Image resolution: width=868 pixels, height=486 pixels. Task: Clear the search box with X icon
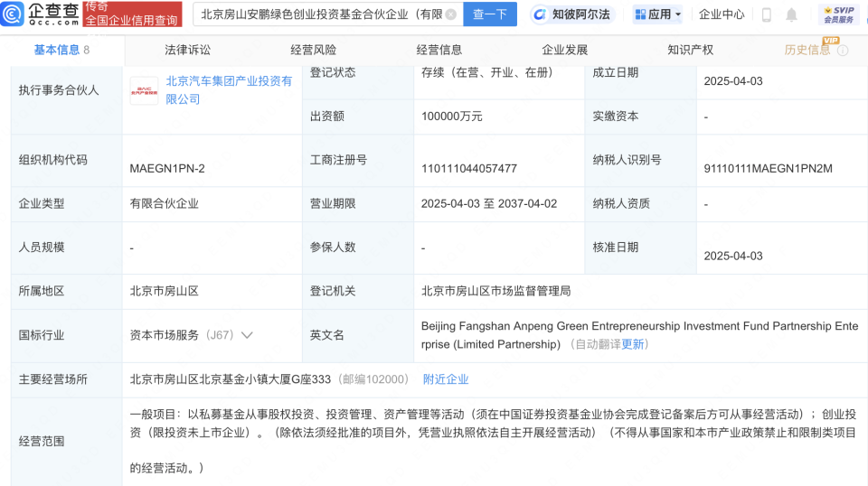[451, 14]
